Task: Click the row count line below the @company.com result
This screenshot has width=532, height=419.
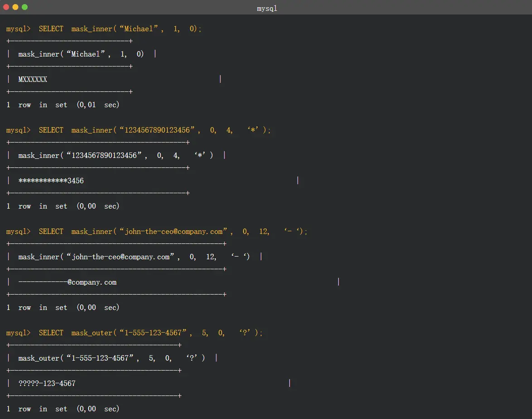Action: pyautogui.click(x=63, y=307)
